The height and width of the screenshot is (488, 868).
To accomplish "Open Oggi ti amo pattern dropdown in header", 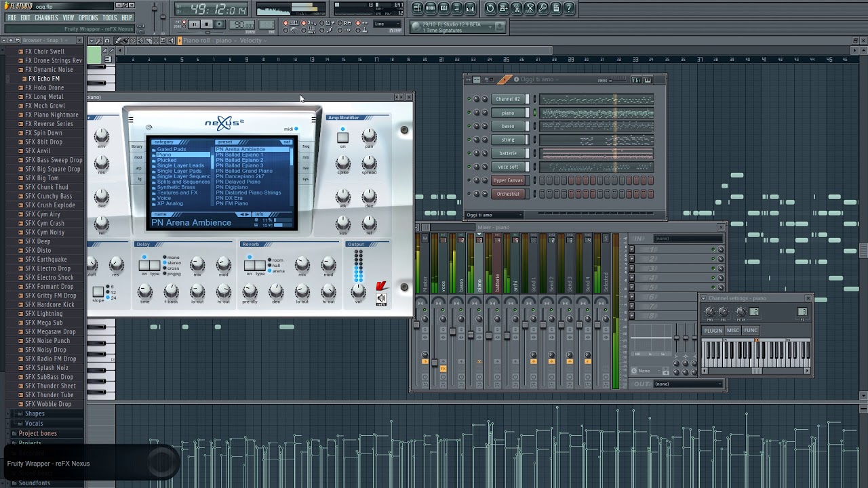I will (x=536, y=80).
